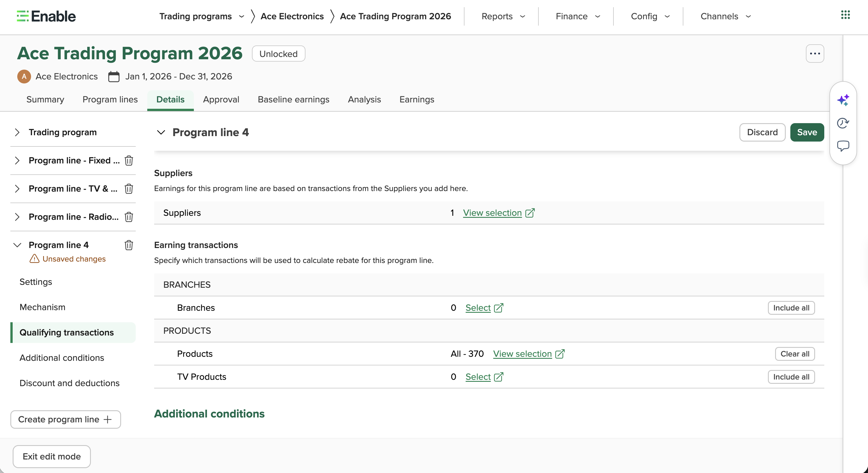Click Include all for TV Products

(x=791, y=377)
